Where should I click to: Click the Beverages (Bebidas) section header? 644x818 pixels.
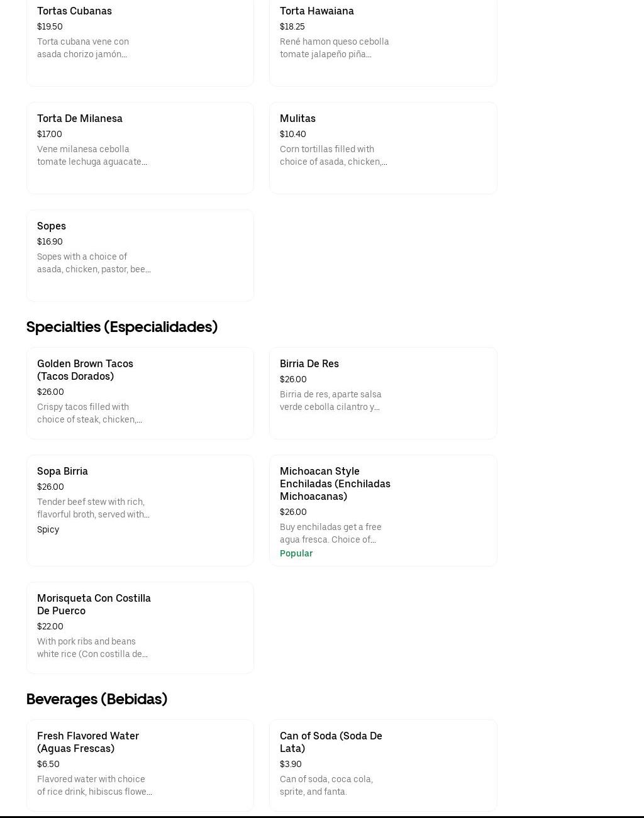tap(97, 699)
